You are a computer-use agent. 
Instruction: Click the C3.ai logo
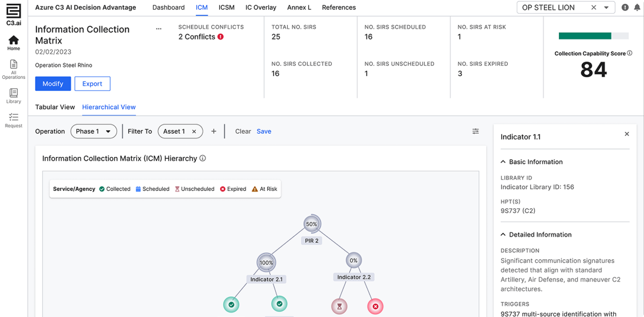point(14,14)
